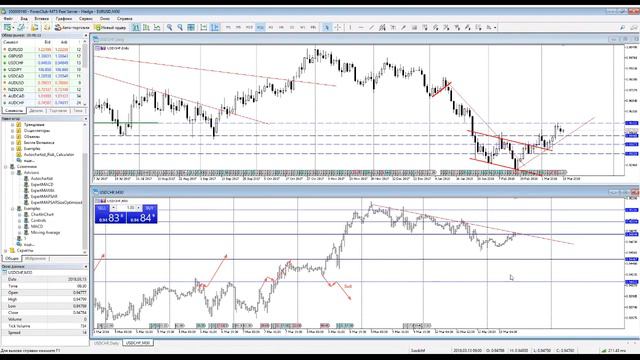640x360 pixels.
Task: Click the tile windows grid icon
Action: [191, 27]
